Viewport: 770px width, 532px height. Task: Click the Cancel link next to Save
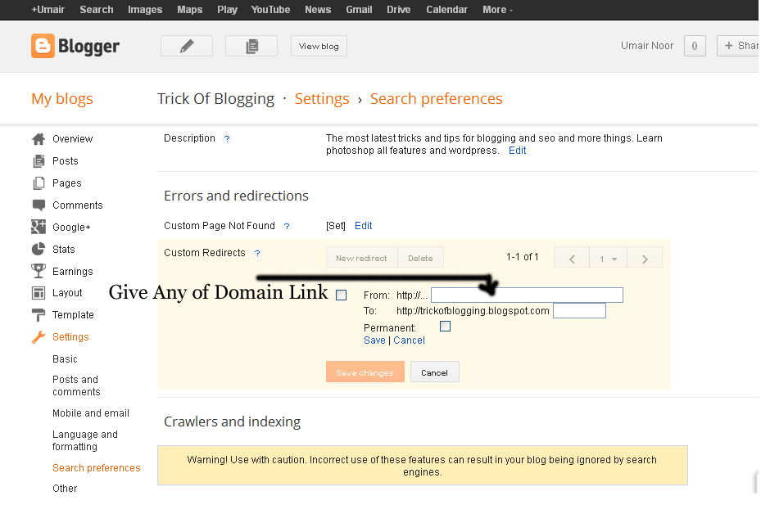click(x=409, y=340)
